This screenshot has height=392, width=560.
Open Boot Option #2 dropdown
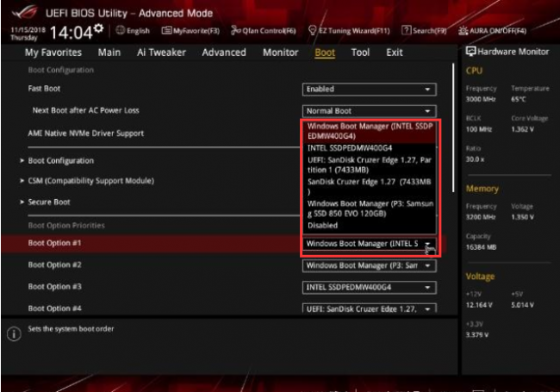coord(370,265)
